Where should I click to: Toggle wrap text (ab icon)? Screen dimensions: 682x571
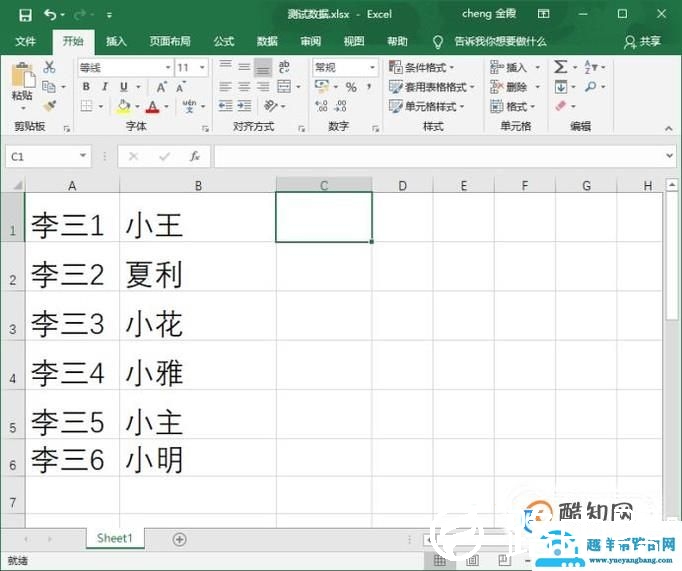click(x=284, y=67)
